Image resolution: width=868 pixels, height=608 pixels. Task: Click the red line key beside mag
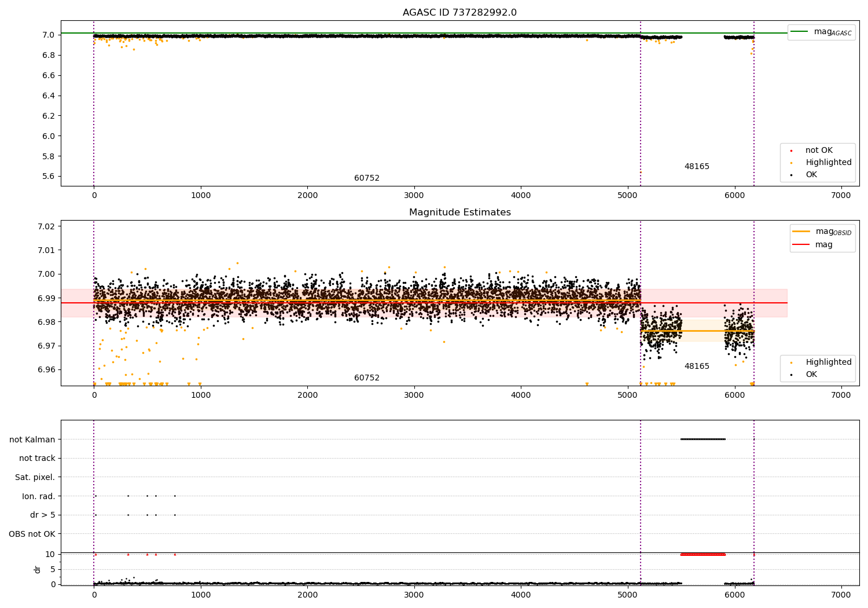click(x=801, y=245)
